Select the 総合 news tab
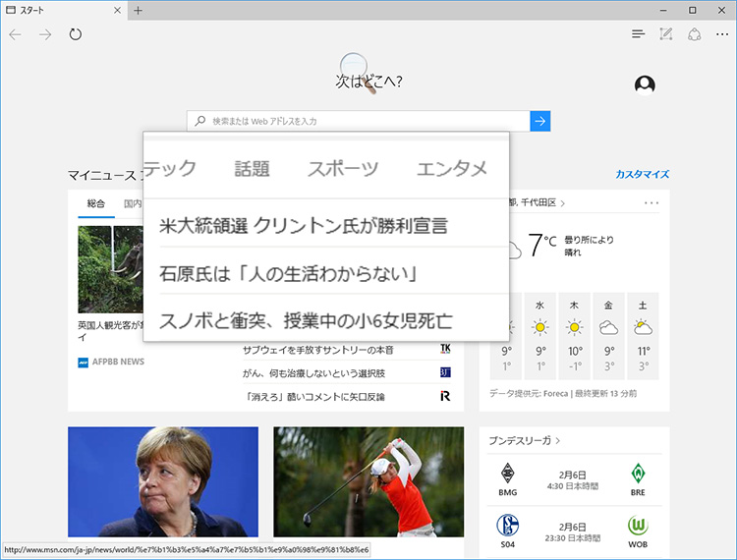This screenshot has width=737, height=560. click(x=95, y=203)
